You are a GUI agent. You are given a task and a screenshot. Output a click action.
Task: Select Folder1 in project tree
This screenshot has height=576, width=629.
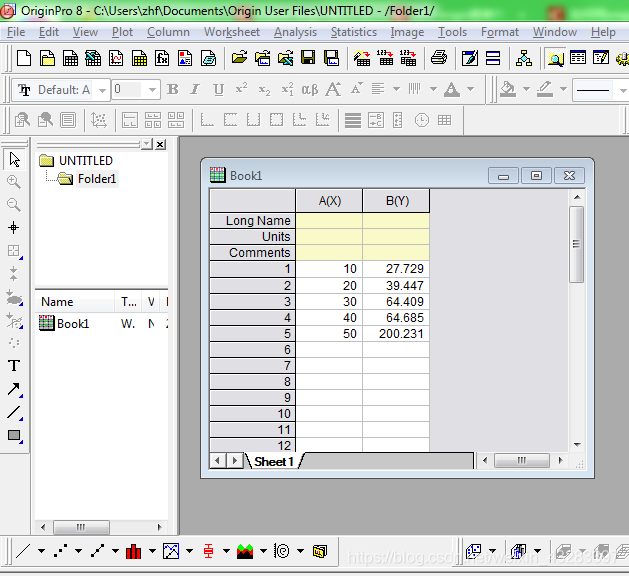[x=97, y=178]
